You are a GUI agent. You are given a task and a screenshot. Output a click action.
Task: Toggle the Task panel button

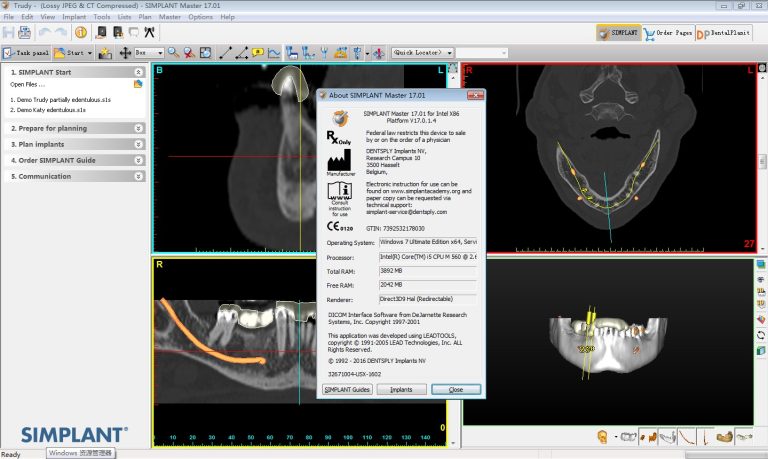click(x=26, y=53)
